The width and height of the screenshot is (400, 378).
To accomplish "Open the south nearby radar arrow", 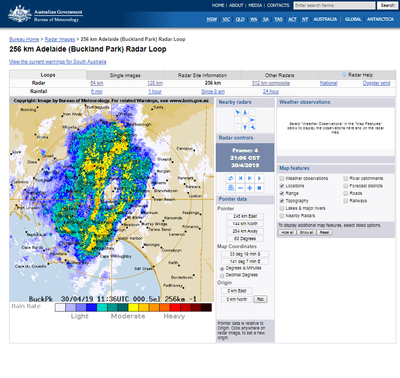I will coord(245,127).
